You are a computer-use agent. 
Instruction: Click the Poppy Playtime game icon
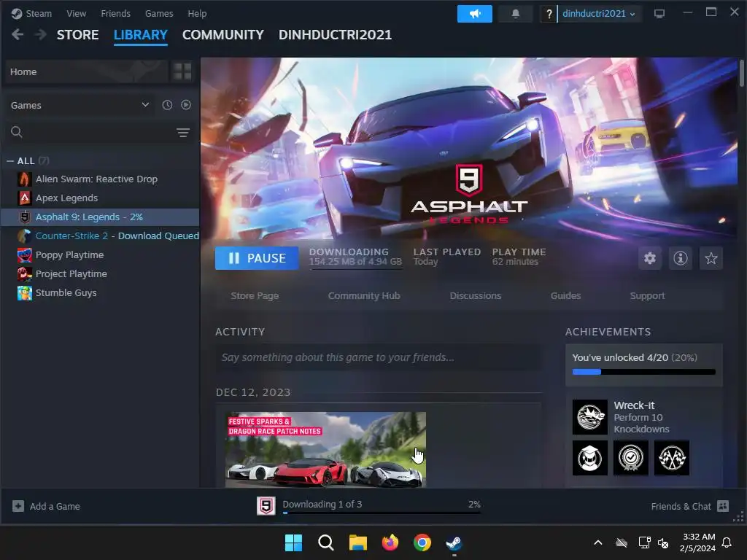click(25, 254)
